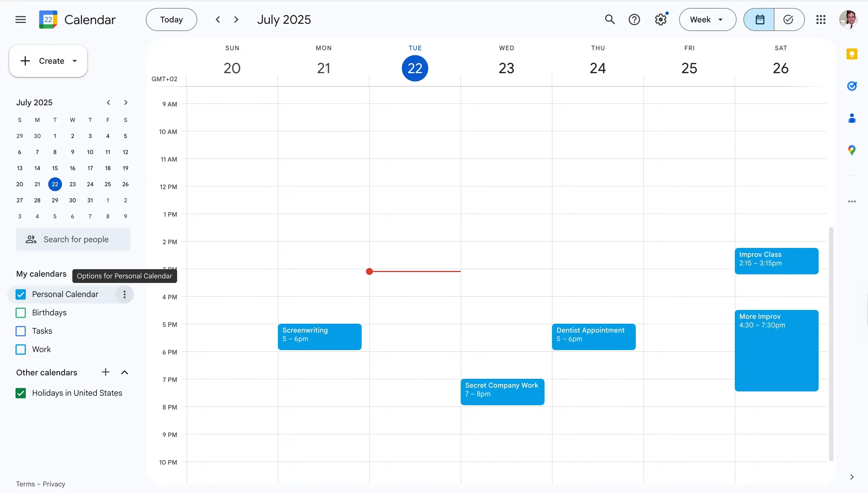Enable the Birthdays calendar
Screen dimensions: 868x493
tap(20, 313)
